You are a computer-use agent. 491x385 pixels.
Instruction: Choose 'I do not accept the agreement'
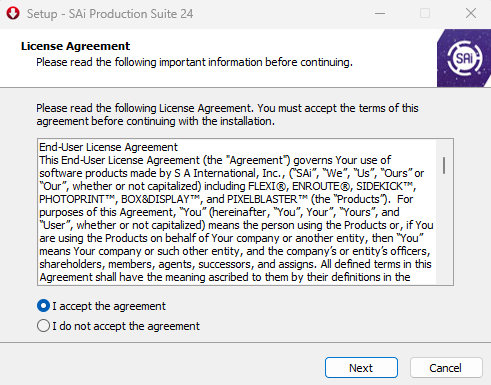point(43,326)
